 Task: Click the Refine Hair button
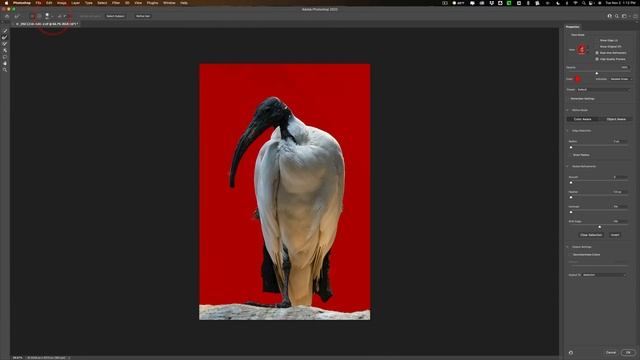click(x=143, y=16)
